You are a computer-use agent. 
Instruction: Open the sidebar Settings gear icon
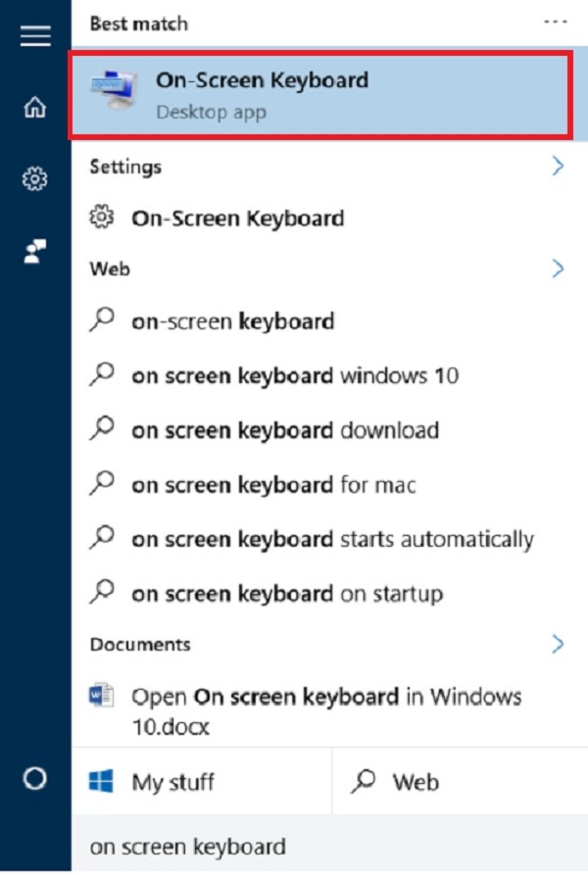coord(35,179)
